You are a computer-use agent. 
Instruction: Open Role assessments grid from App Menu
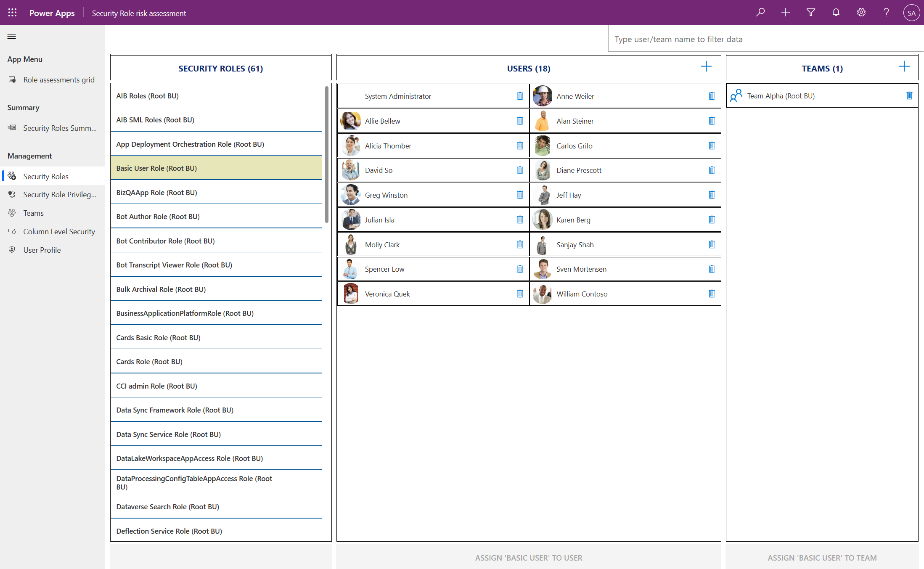(x=59, y=79)
